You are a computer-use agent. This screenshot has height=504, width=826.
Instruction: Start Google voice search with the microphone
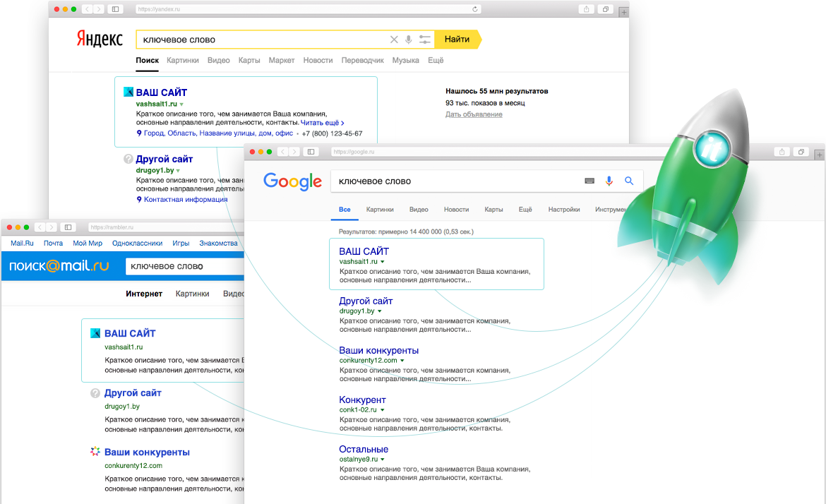(609, 181)
